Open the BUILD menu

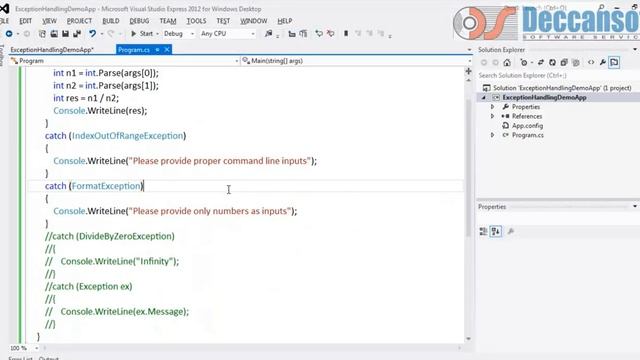pos(111,21)
